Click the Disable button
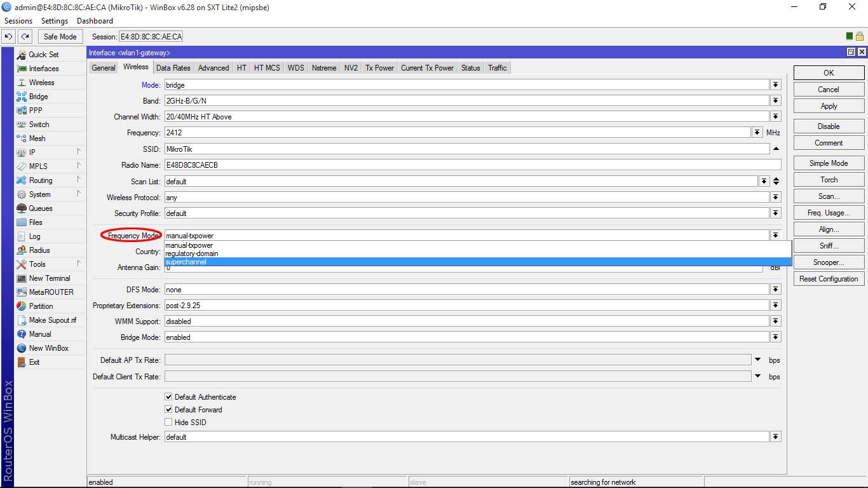This screenshot has height=488, width=868. pos(829,126)
